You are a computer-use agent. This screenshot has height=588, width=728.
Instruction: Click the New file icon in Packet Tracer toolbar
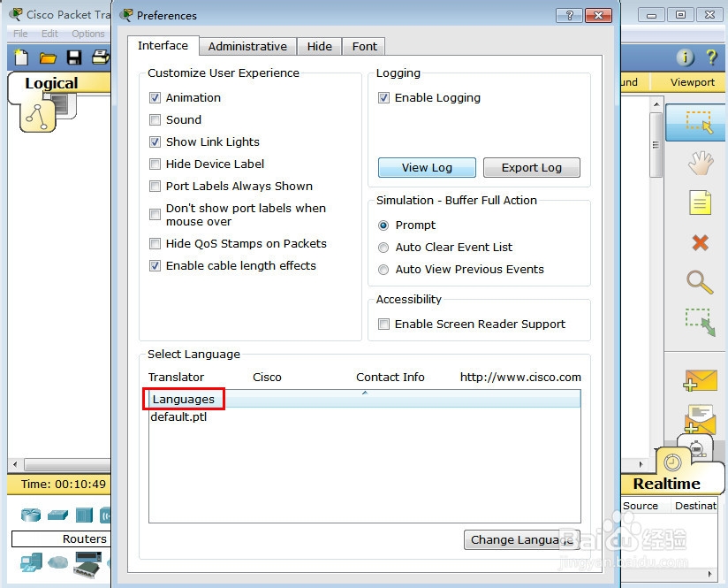coord(21,57)
